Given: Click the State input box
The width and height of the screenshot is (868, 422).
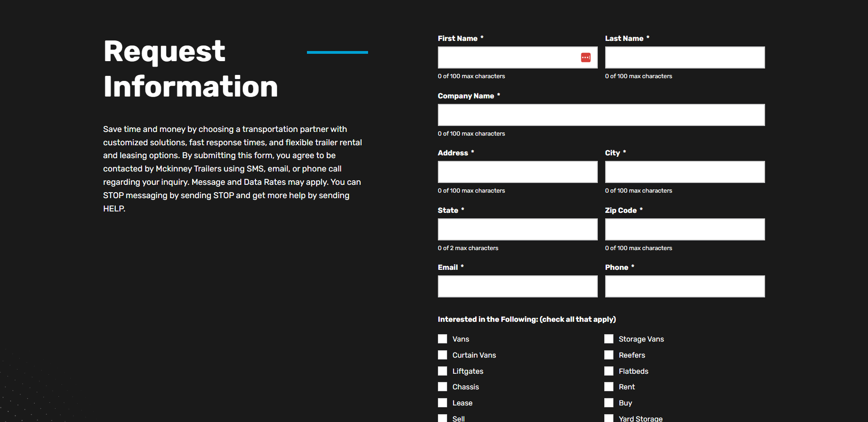Looking at the screenshot, I should pos(517,229).
